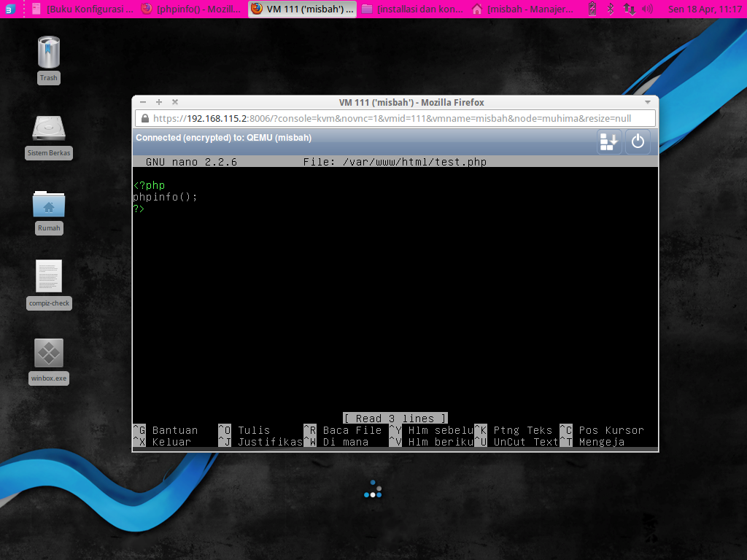The image size is (747, 560).
Task: Click the ^C Pos Kursor shortcut label
Action: pos(602,430)
